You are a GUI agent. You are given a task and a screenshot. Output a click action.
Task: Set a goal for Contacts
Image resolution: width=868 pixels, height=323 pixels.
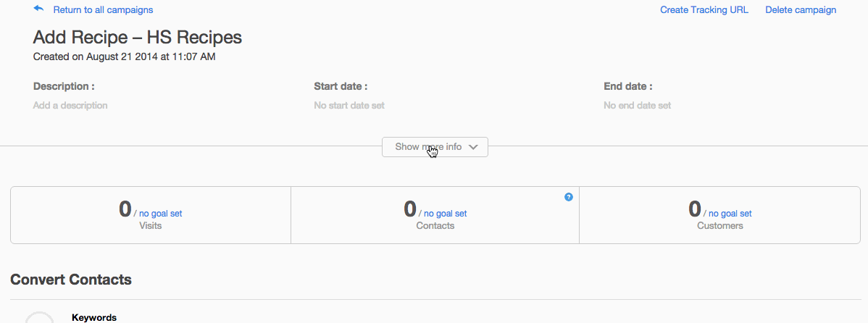[x=445, y=214]
